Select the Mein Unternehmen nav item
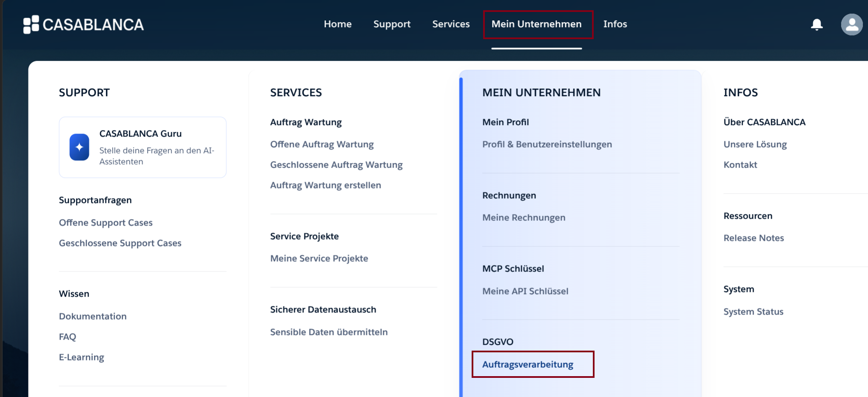Image resolution: width=868 pixels, height=397 pixels. [x=537, y=24]
